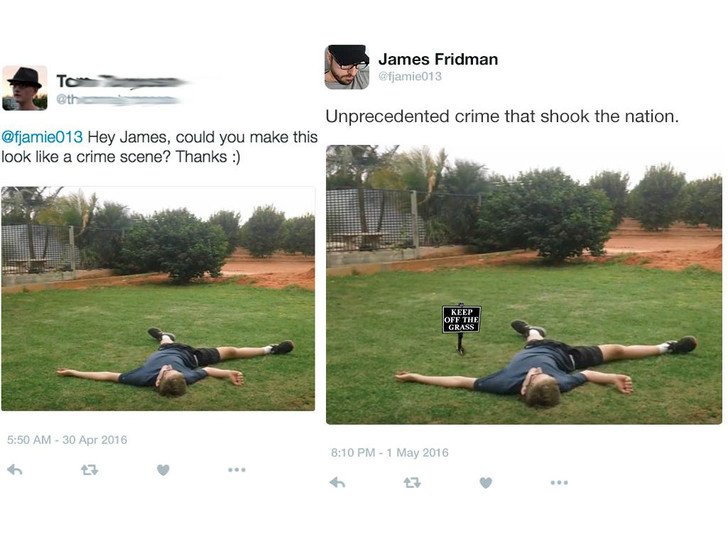Open more options on the left tweet
728x534 pixels.
[237, 470]
